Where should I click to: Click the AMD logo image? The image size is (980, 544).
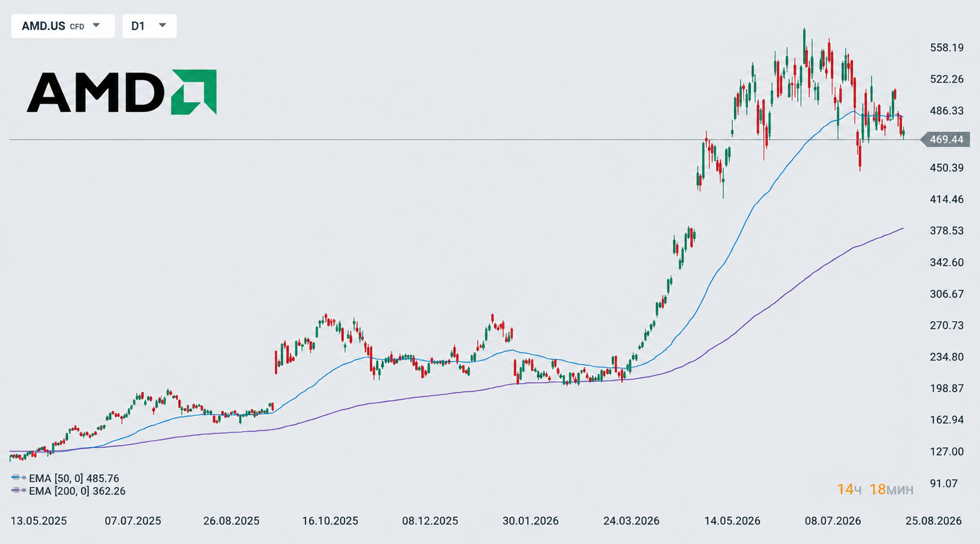pyautogui.click(x=122, y=92)
